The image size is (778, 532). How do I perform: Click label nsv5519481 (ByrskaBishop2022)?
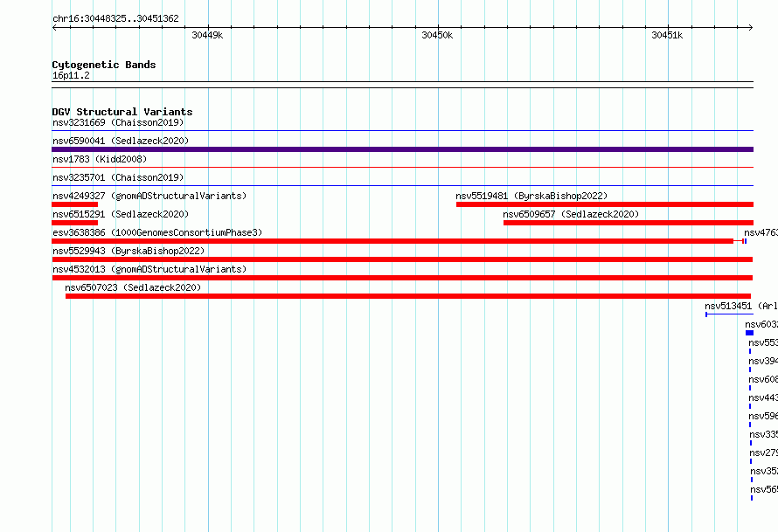pyautogui.click(x=531, y=196)
